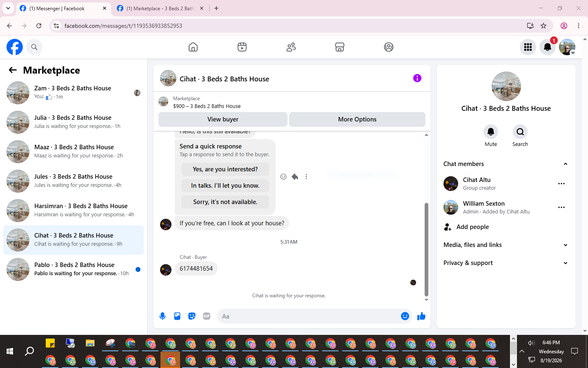Open more message options three-dot icon
This screenshot has width=588, height=368.
(306, 177)
